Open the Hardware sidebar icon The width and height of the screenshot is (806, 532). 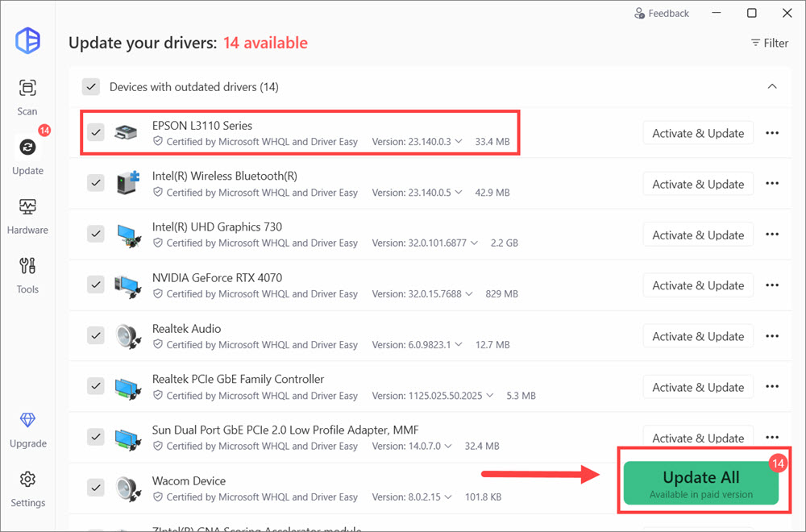27,207
